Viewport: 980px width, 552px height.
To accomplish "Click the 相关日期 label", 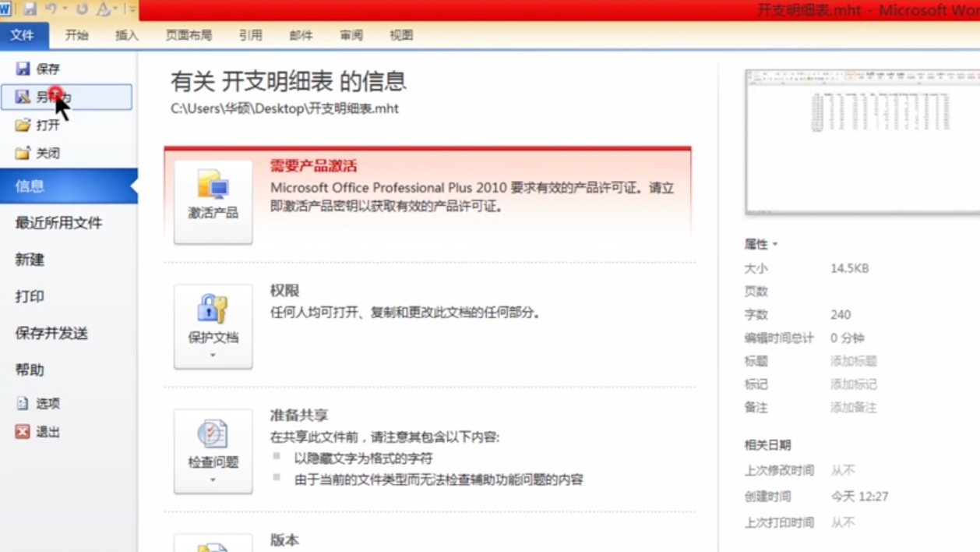I will click(x=767, y=445).
